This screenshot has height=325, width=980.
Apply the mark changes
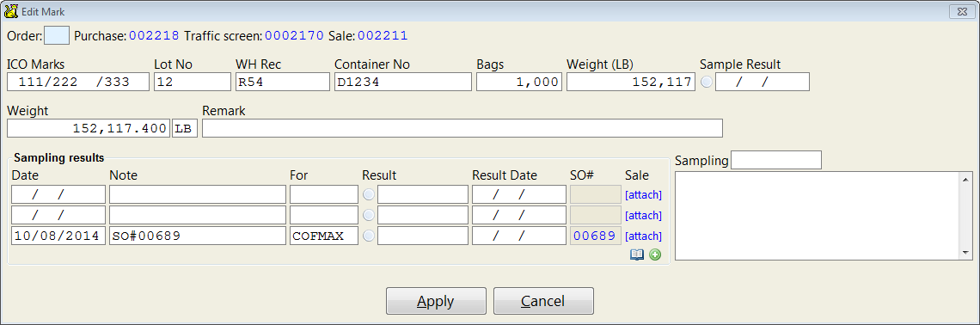click(x=436, y=301)
